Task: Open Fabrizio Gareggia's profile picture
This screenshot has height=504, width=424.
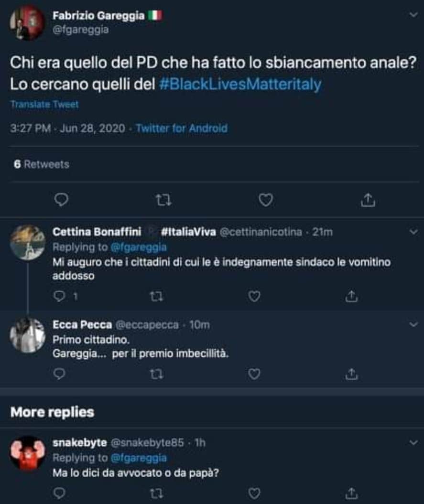Action: coord(27,23)
